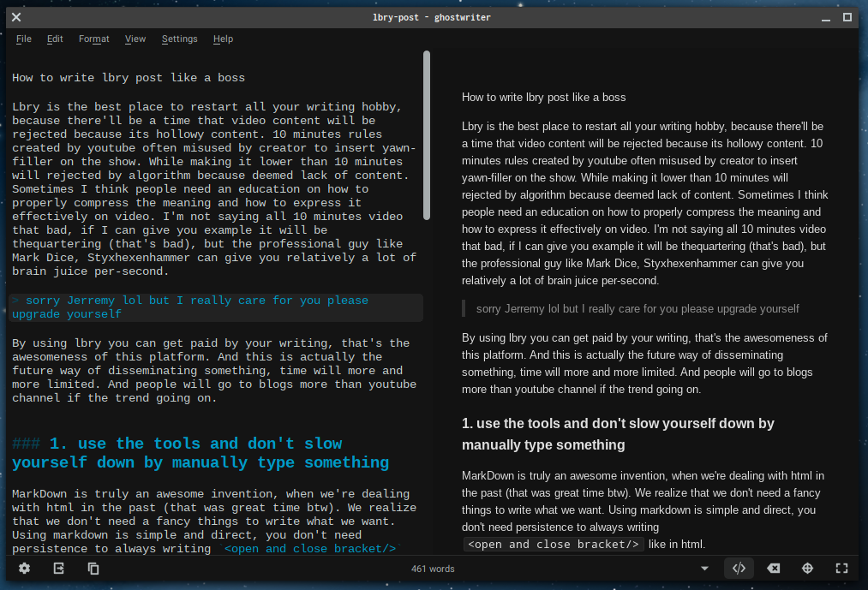Expand the status bar dropdown arrow

click(704, 569)
